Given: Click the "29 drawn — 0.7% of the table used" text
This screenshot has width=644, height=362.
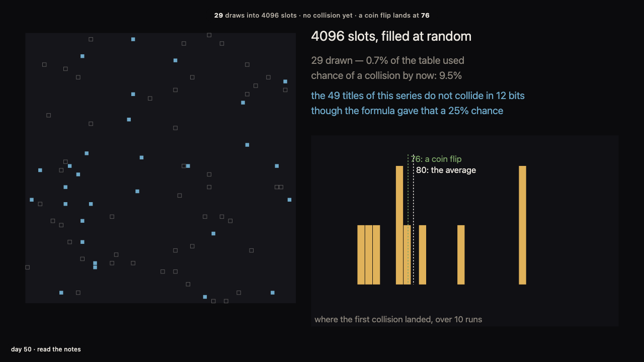Looking at the screenshot, I should [387, 60].
